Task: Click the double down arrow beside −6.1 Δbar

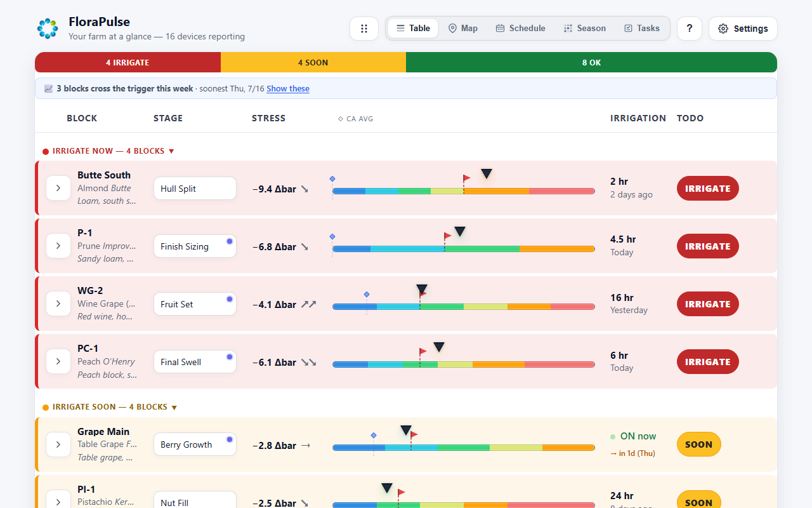Action: pos(308,363)
